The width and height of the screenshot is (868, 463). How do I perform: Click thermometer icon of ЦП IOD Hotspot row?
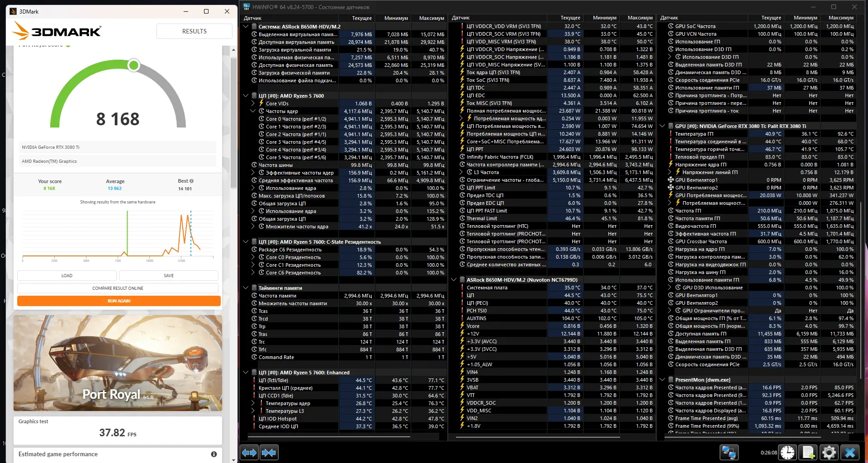[x=254, y=419]
